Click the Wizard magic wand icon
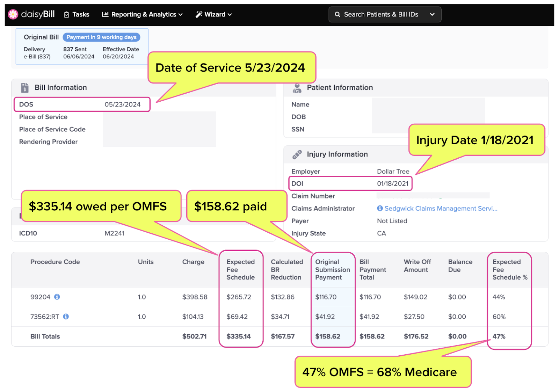559x392 pixels. point(199,14)
